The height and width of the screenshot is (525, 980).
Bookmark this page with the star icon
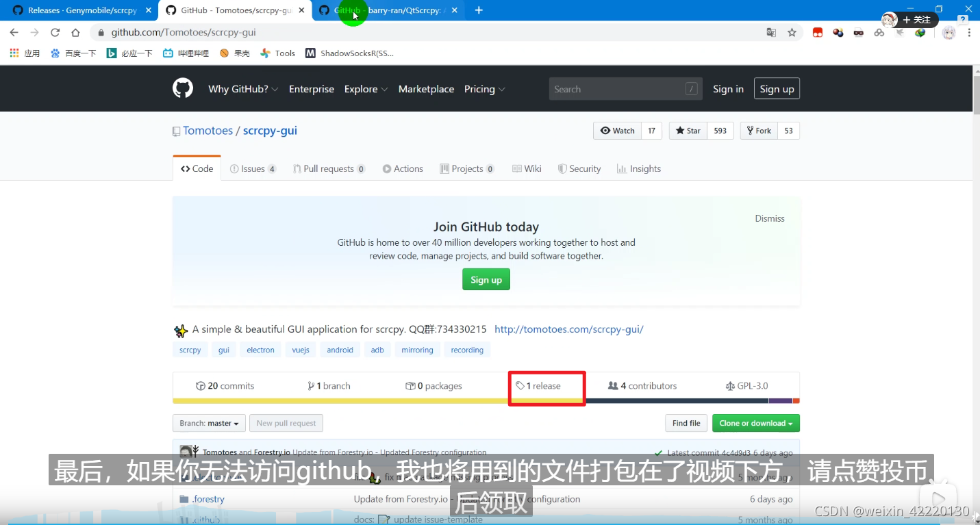792,32
